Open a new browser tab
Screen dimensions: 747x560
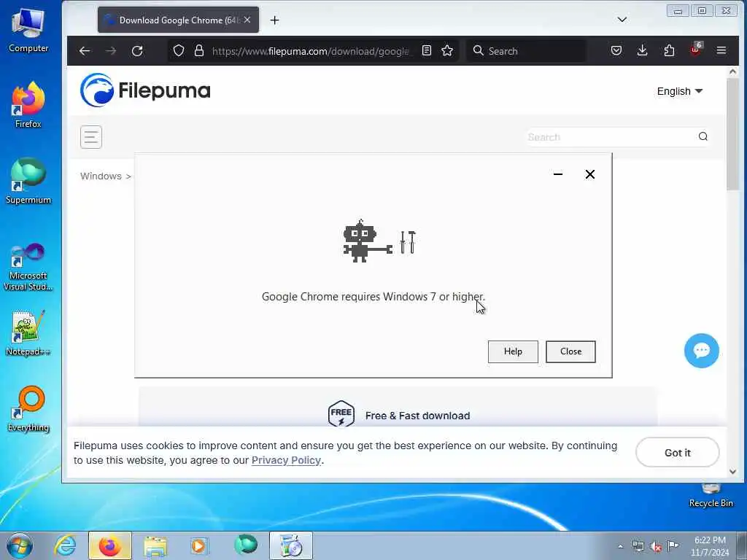click(x=274, y=20)
